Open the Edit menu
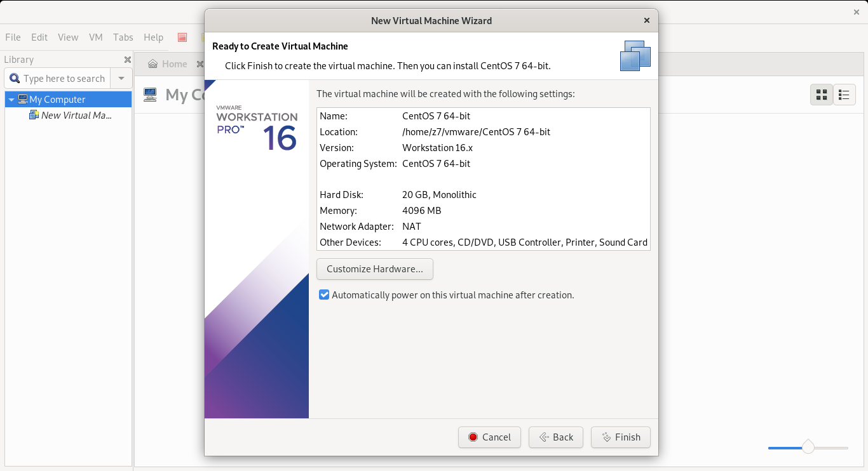The image size is (868, 471). pos(39,37)
